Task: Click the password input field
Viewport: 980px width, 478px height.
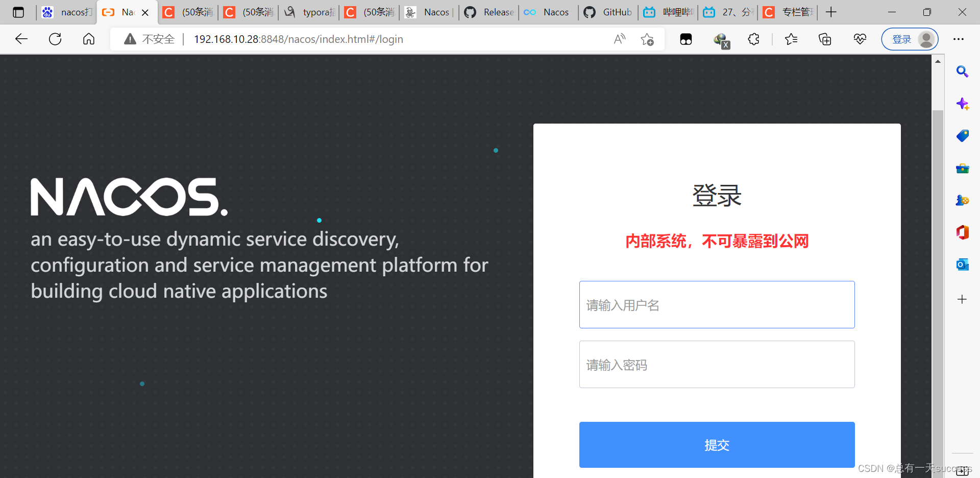Action: (x=717, y=364)
